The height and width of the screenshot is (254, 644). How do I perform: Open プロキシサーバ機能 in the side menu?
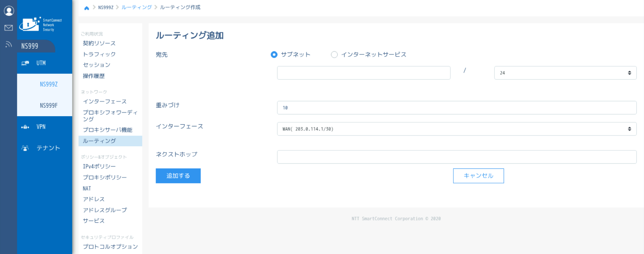(108, 130)
